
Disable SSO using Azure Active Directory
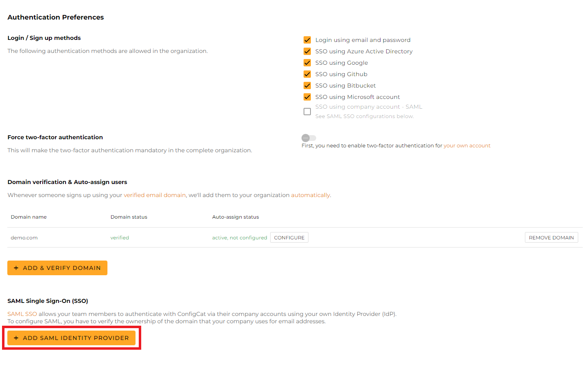point(307,51)
